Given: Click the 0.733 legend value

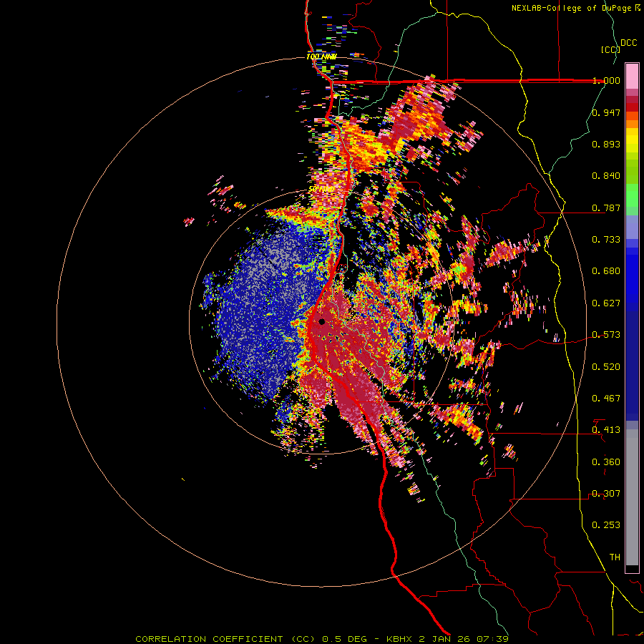Looking at the screenshot, I should coord(606,240).
